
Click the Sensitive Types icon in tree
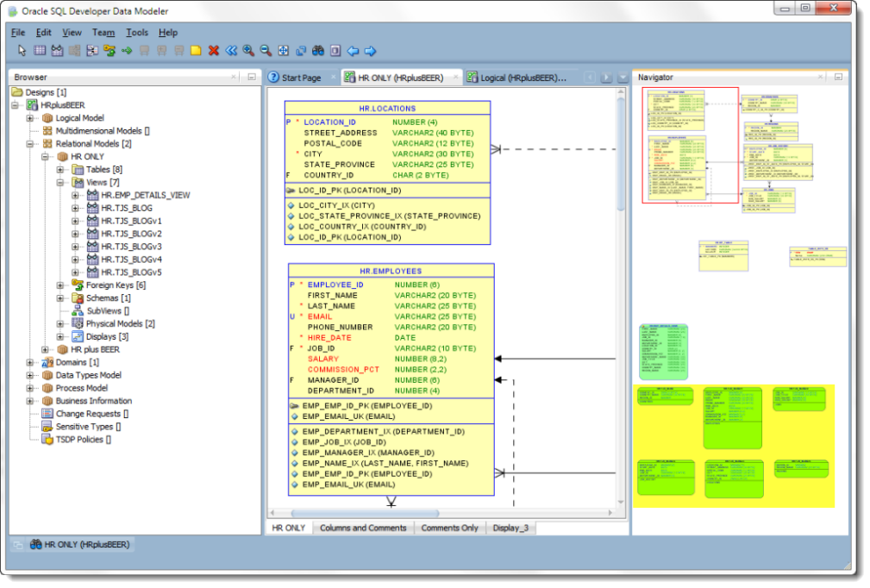(47, 427)
